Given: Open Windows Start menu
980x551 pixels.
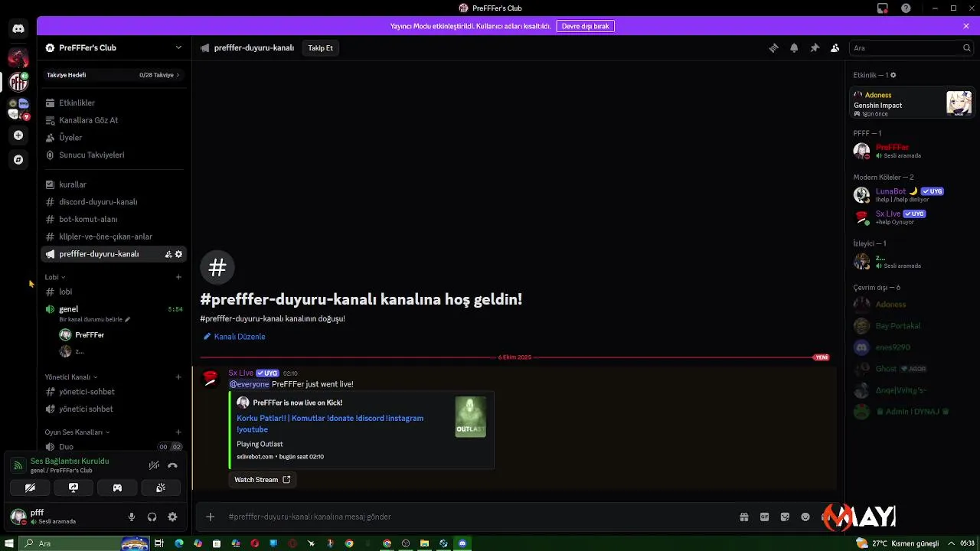Looking at the screenshot, I should pyautogui.click(x=9, y=543).
